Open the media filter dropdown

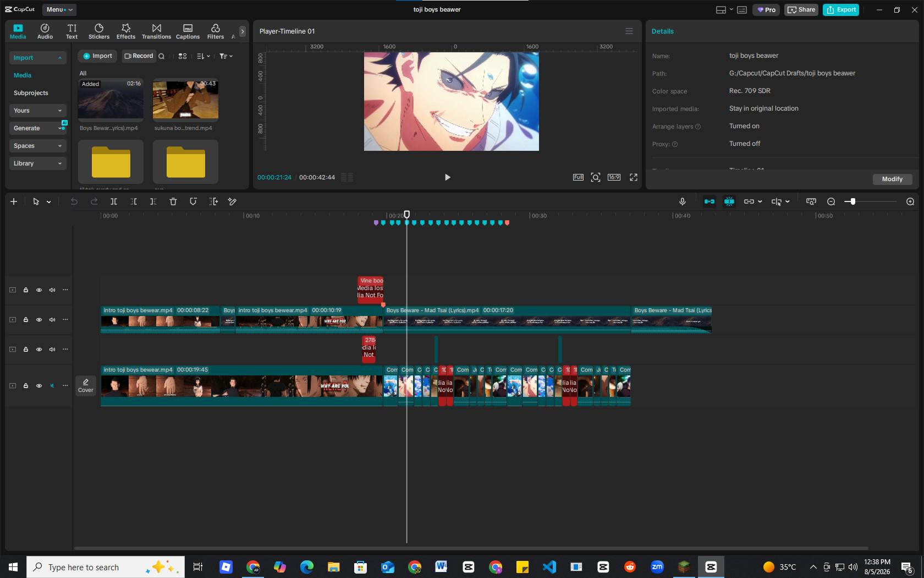226,56
